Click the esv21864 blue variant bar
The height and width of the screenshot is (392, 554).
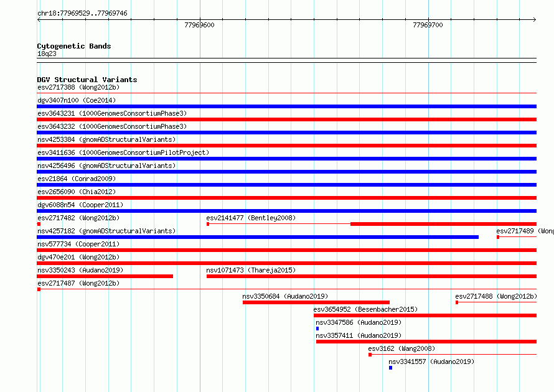point(286,185)
